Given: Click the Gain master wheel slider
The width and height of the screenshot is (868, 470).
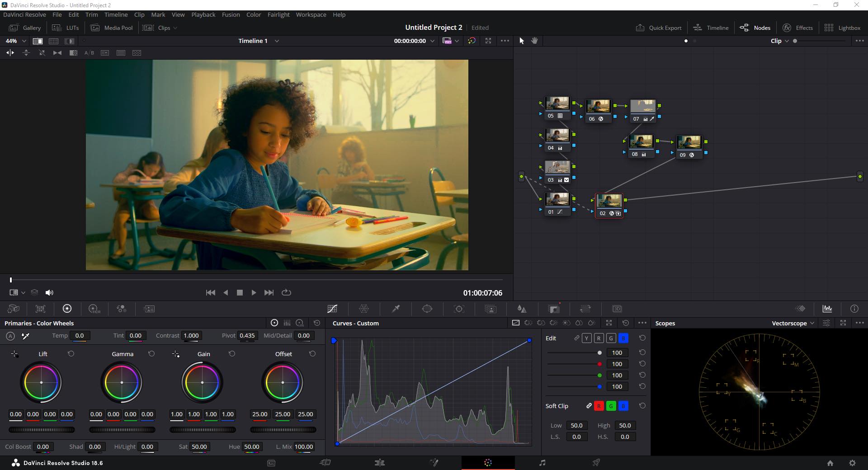Looking at the screenshot, I should [203, 430].
